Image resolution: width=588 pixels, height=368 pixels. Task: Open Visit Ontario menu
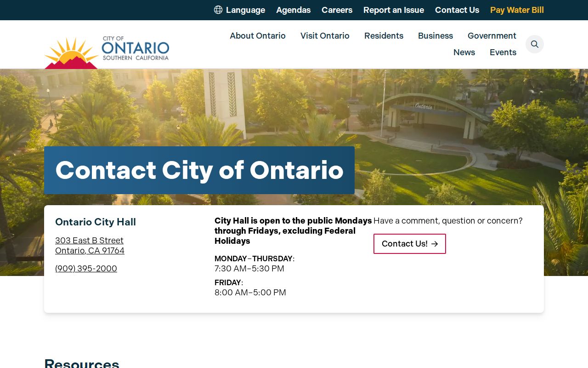point(325,36)
